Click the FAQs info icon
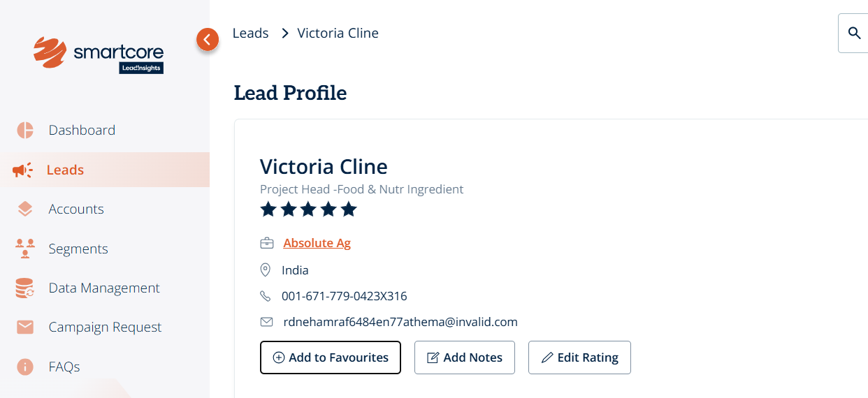Viewport: 868px width, 398px height. click(25, 367)
